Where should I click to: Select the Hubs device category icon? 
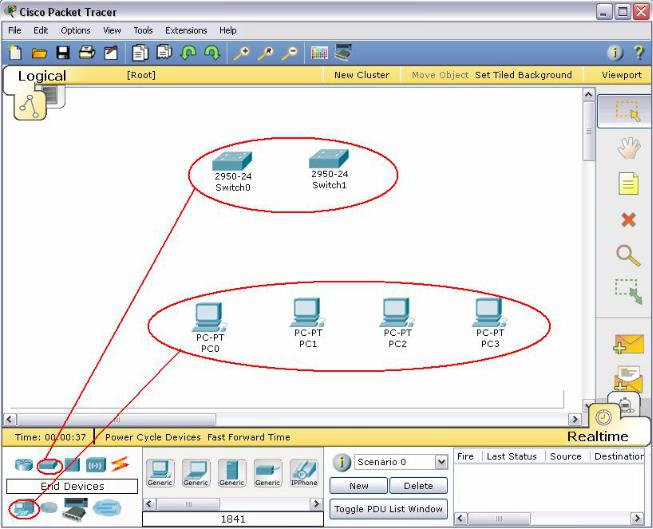pos(72,465)
